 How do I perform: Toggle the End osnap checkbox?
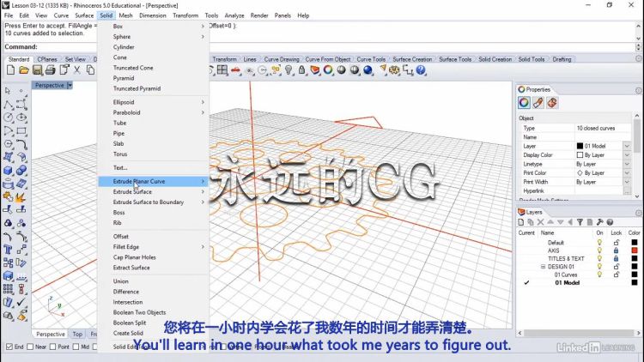(9, 347)
